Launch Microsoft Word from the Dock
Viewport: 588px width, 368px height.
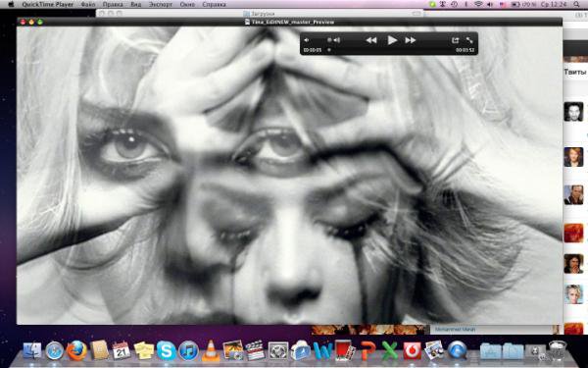[x=322, y=351]
